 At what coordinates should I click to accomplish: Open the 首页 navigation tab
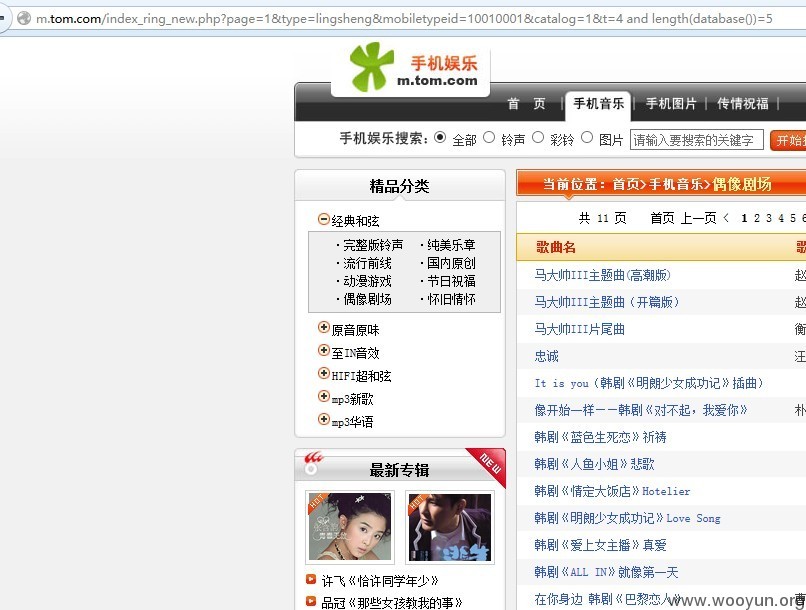526,104
